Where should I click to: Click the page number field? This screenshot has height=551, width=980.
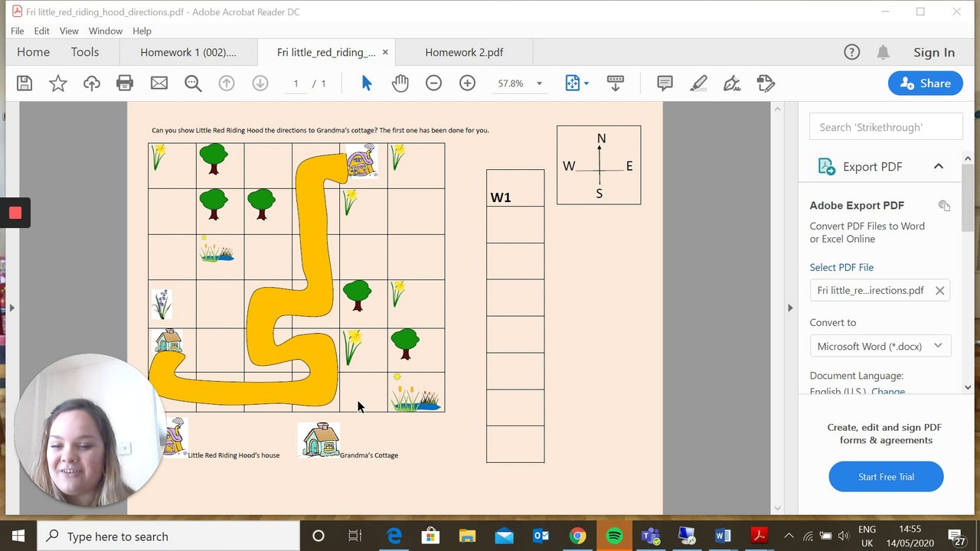[x=296, y=83]
